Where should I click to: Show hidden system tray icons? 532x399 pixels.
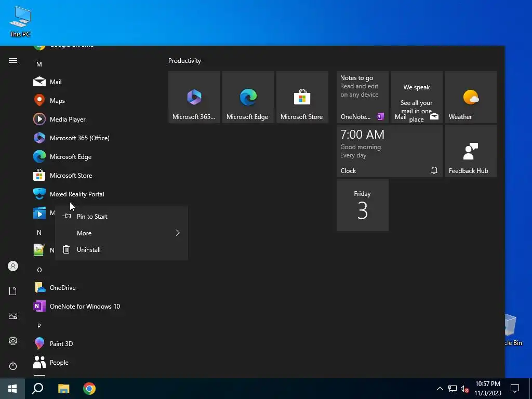click(x=440, y=389)
